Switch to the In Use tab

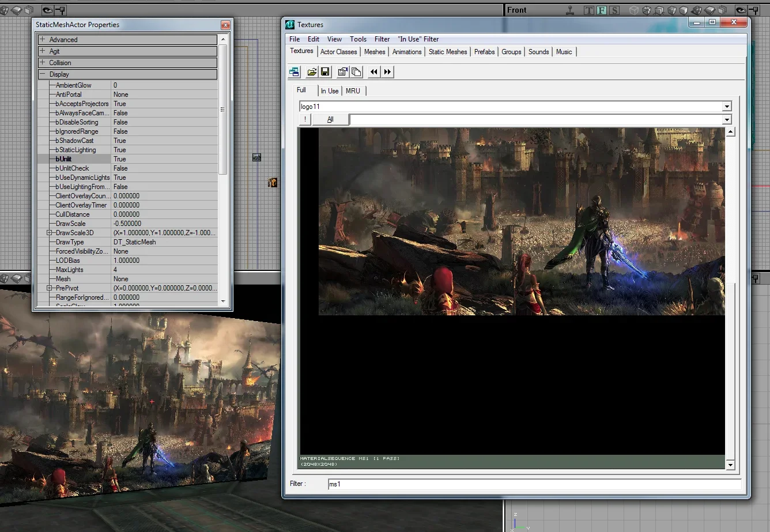[x=330, y=91]
